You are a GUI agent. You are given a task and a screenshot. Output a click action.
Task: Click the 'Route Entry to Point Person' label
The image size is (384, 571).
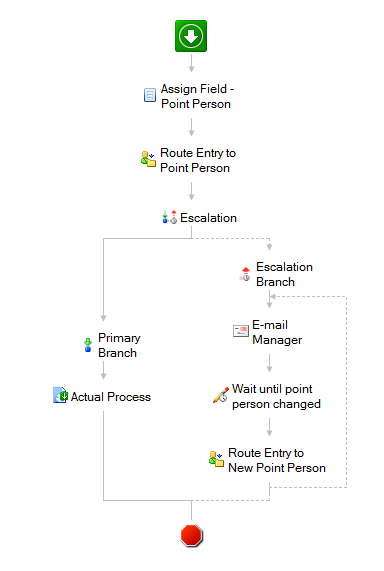point(198,160)
